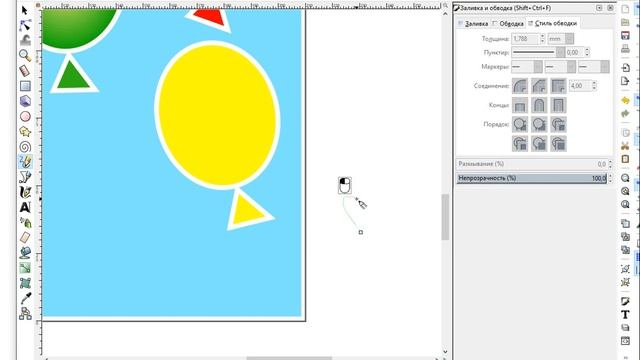
Task: Select the Tweak objects tool
Action: click(x=25, y=40)
